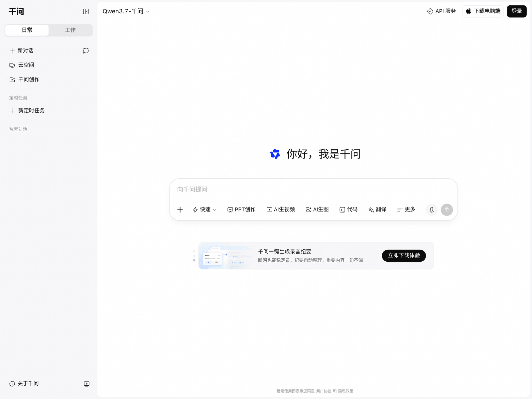Click the plus attachment icon in input box
This screenshot has width=532, height=399.
[x=180, y=210]
